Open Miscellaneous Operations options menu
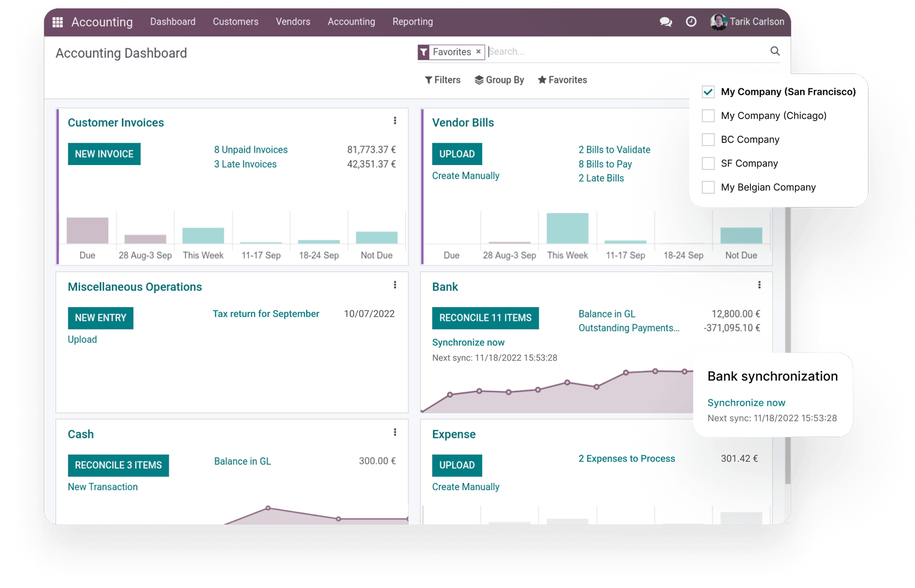 click(395, 285)
